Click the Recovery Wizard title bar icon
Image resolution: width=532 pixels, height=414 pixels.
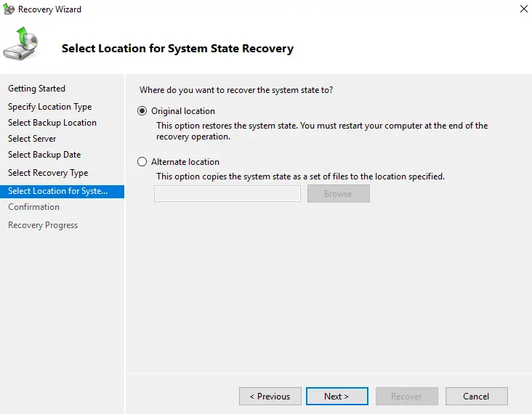point(9,9)
